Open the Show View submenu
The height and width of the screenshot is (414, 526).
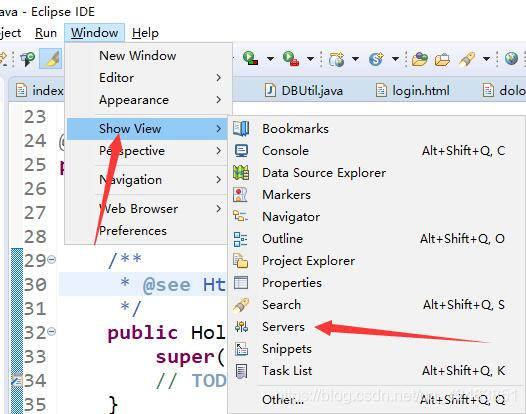[147, 129]
